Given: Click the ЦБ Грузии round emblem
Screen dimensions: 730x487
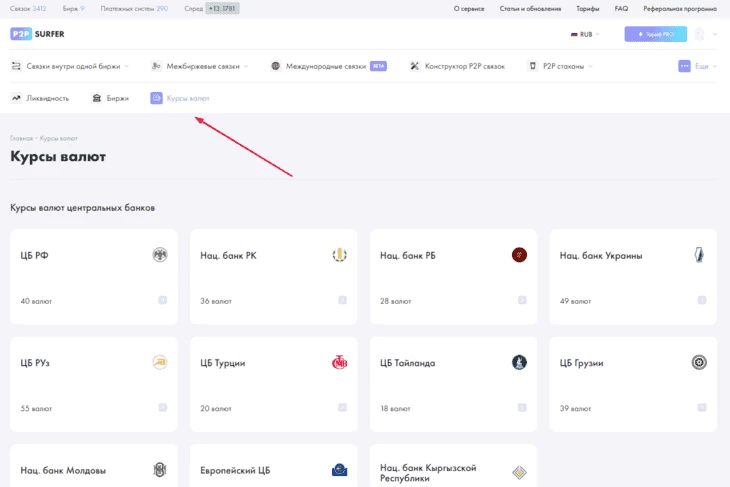Looking at the screenshot, I should coord(699,362).
